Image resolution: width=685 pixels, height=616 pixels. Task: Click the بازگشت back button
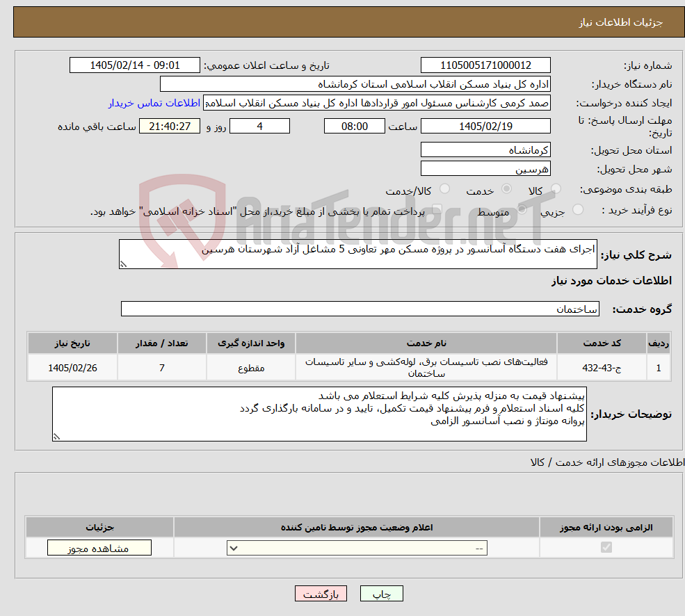tap(321, 594)
